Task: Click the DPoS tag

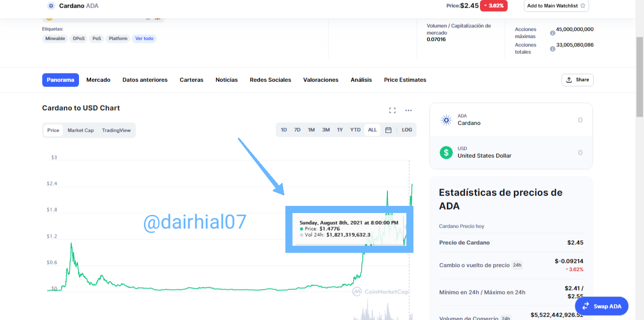Action: tap(79, 39)
